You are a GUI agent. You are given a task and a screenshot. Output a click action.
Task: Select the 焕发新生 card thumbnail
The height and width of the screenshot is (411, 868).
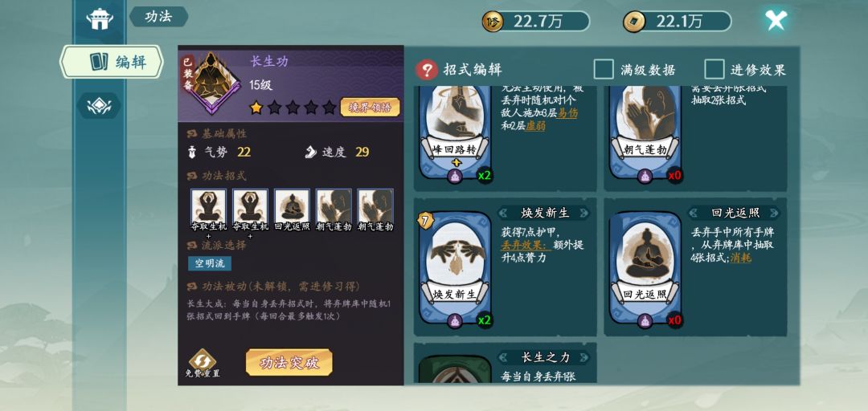coord(455,268)
